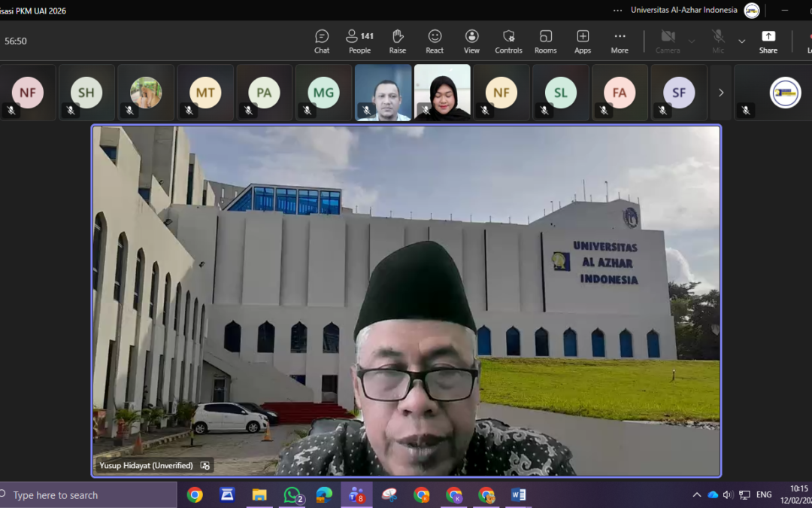This screenshot has width=812, height=508.
Task: Click the Windows taskbar search box
Action: (89, 495)
